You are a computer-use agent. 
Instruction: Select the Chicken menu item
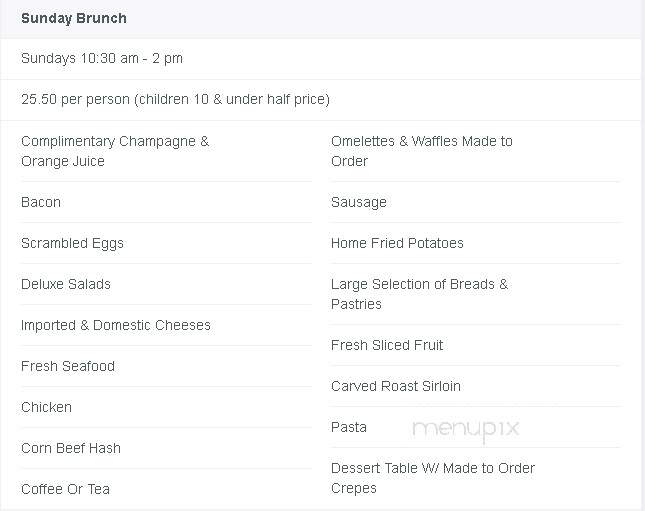click(x=46, y=407)
